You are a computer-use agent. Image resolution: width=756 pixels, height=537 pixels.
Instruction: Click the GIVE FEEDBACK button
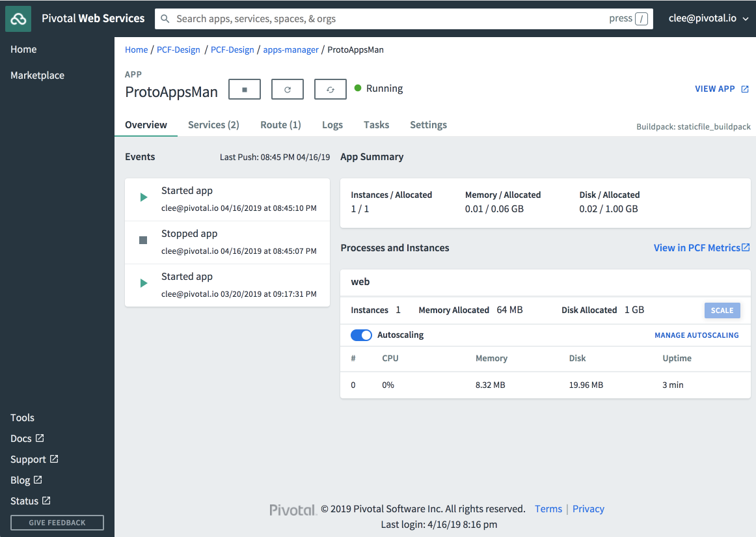tap(57, 523)
